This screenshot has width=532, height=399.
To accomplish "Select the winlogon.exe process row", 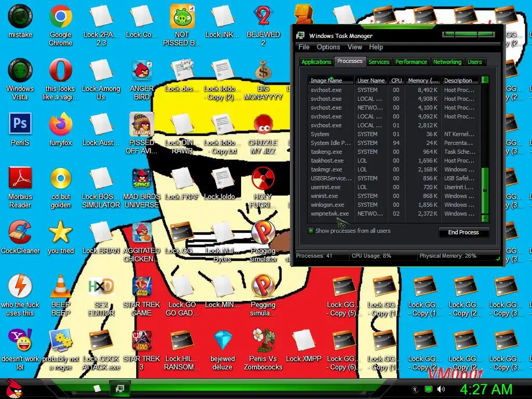I will coord(394,205).
